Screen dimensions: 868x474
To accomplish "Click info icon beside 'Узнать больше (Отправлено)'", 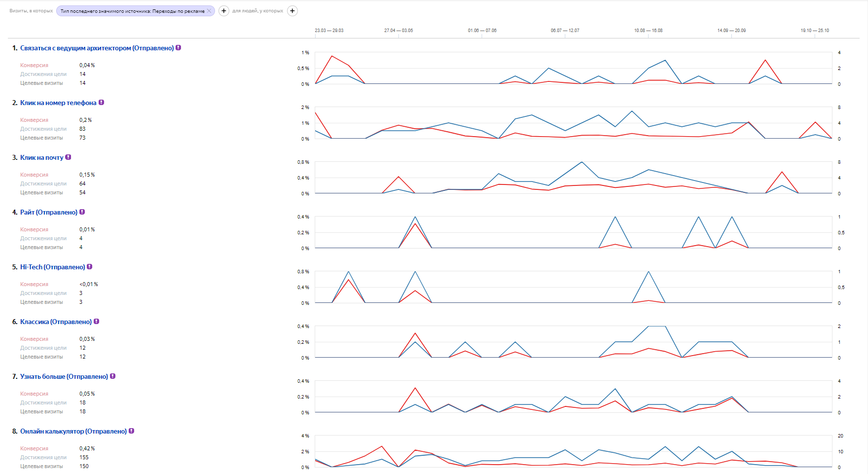I will point(113,376).
